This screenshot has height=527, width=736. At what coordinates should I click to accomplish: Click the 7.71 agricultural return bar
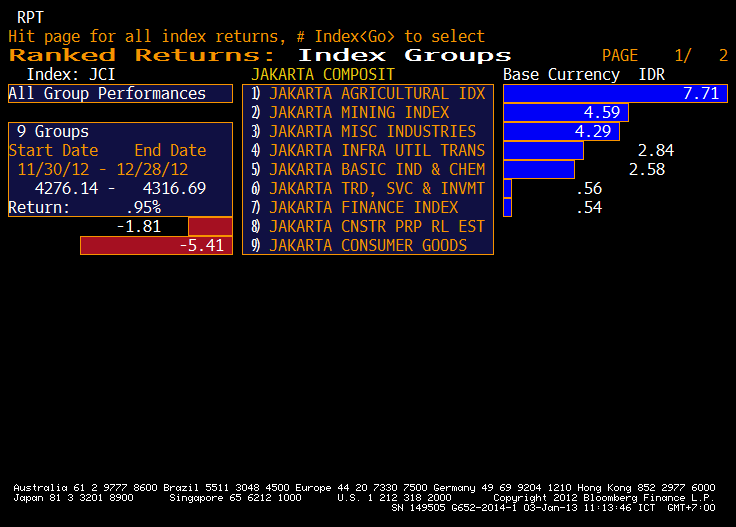(614, 94)
